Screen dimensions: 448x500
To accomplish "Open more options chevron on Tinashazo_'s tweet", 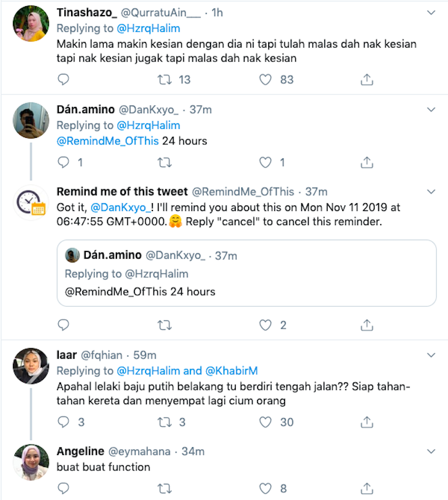I will tap(431, 12).
